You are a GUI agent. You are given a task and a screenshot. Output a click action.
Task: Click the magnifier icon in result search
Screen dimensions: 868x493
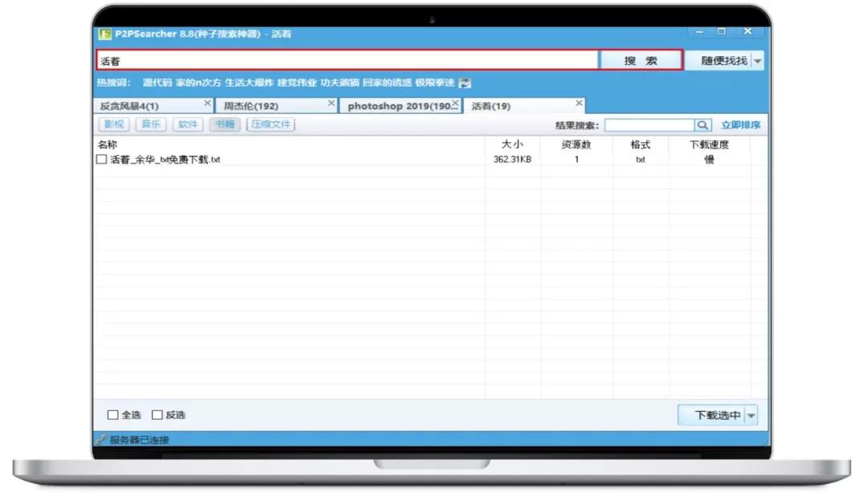702,125
